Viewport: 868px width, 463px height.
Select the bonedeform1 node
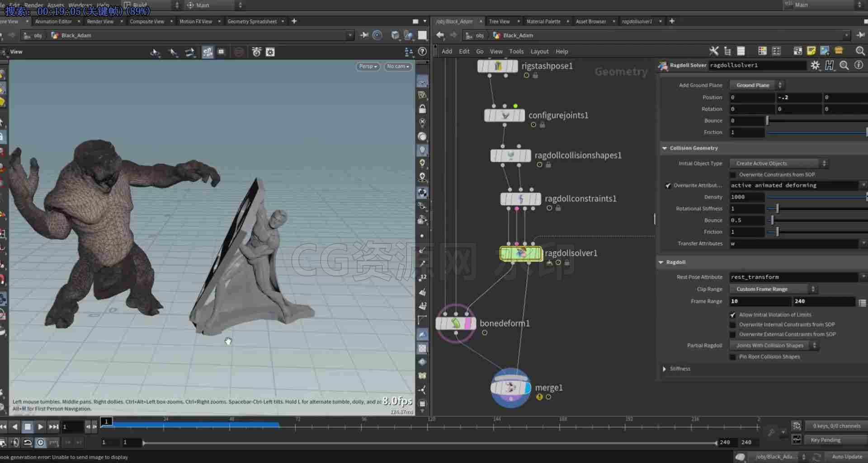click(x=456, y=323)
